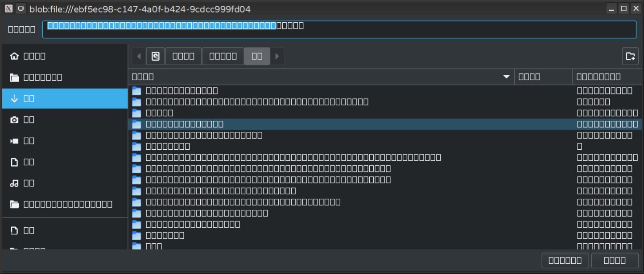Click the cancel button left of confirm button

565,261
